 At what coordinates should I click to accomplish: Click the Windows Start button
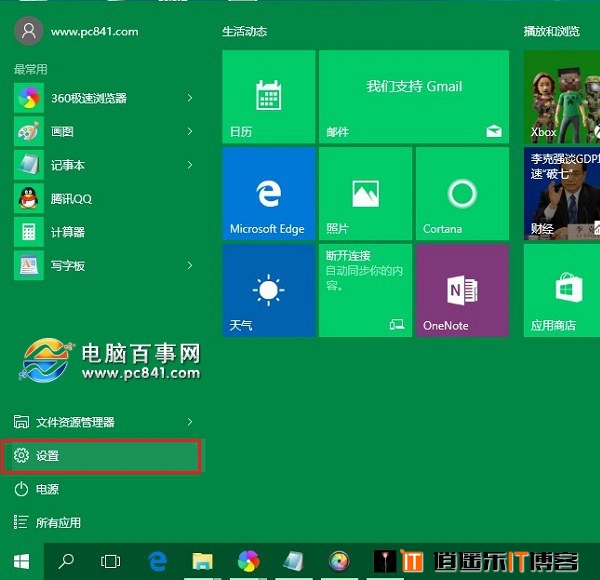coord(21,562)
